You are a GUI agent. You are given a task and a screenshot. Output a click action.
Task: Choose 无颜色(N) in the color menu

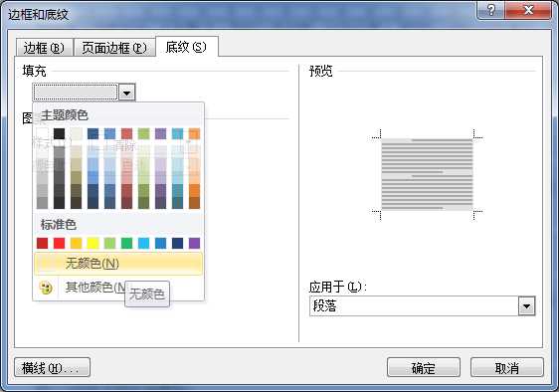118,264
